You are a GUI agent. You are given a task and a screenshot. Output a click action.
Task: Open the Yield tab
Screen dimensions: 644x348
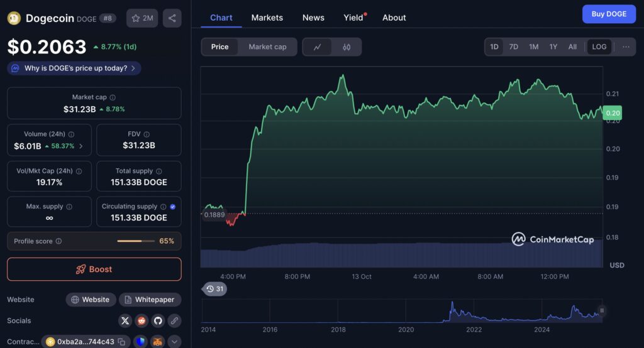(353, 18)
